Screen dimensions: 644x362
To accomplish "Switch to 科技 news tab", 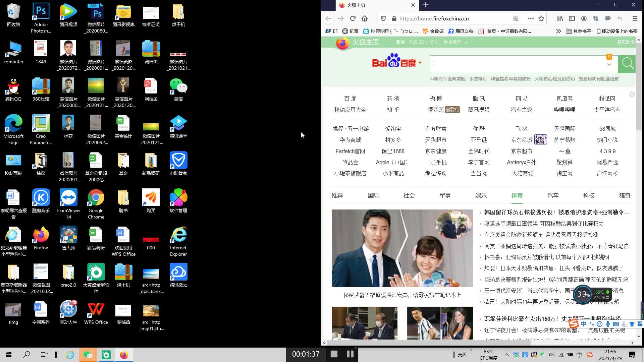I will [x=589, y=196].
